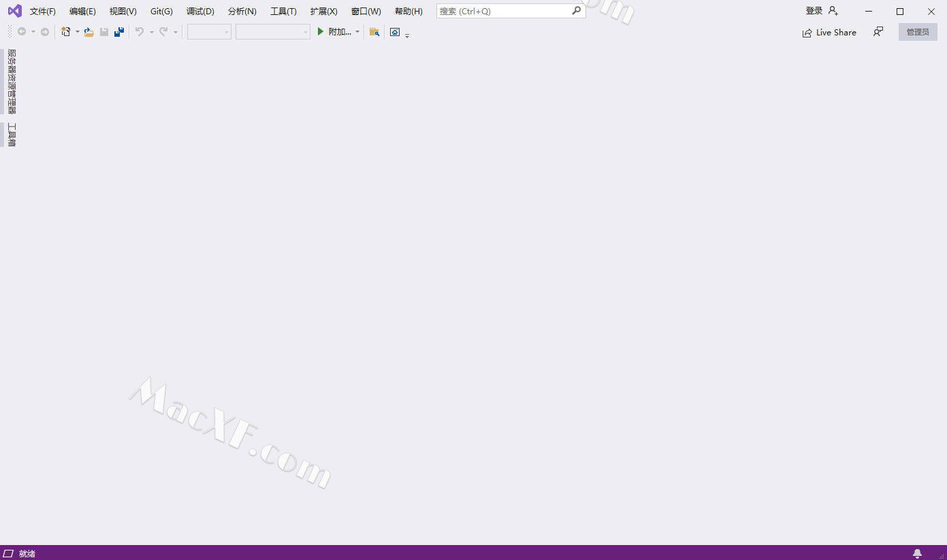Image resolution: width=947 pixels, height=560 pixels.
Task: Expand the redo history dropdown
Action: pos(175,32)
